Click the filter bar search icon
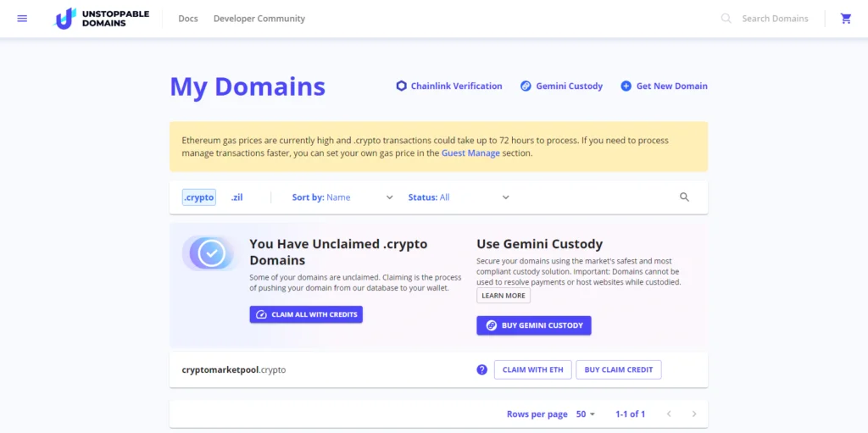Viewport: 868px width, 433px height. (x=684, y=197)
